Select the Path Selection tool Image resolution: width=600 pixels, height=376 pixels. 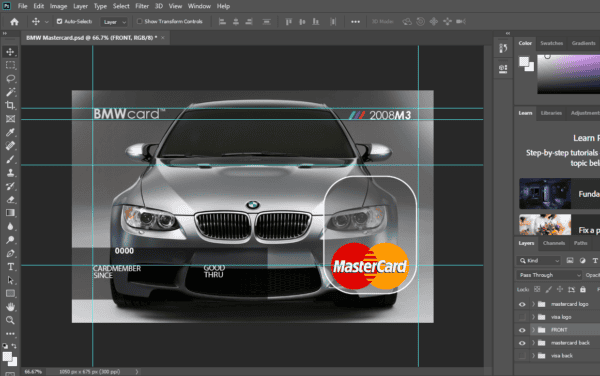tap(10, 280)
